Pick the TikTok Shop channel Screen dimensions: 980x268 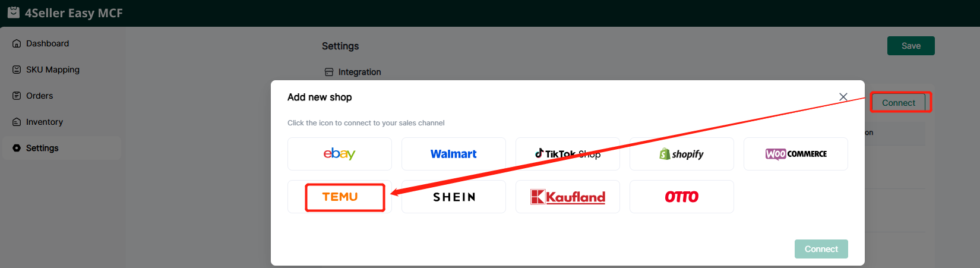(567, 154)
